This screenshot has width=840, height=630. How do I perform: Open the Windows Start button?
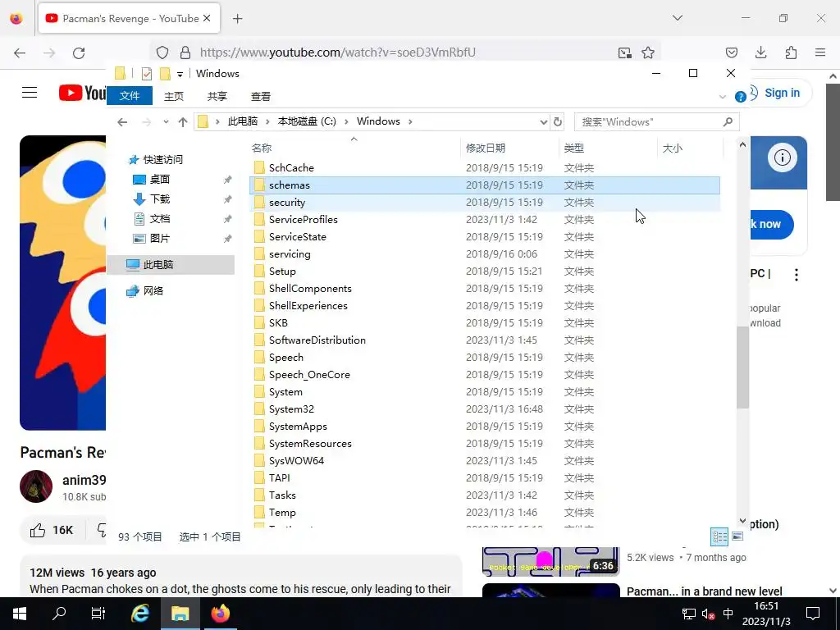coord(20,614)
